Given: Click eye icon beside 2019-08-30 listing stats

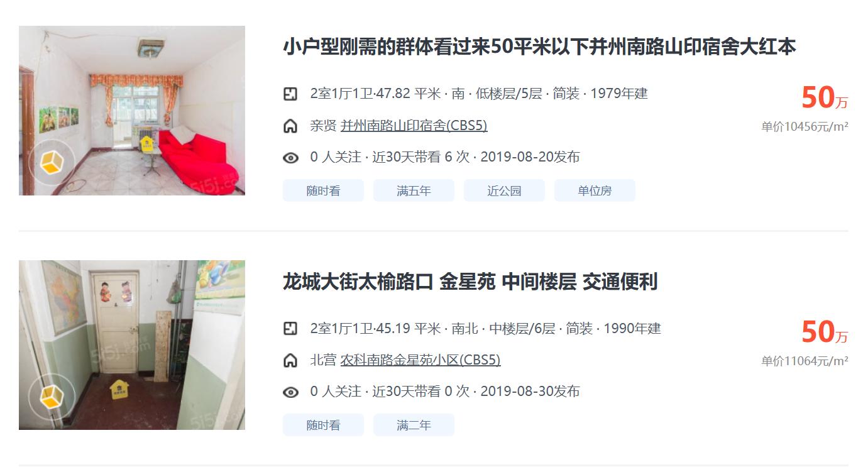Looking at the screenshot, I should [x=290, y=392].
